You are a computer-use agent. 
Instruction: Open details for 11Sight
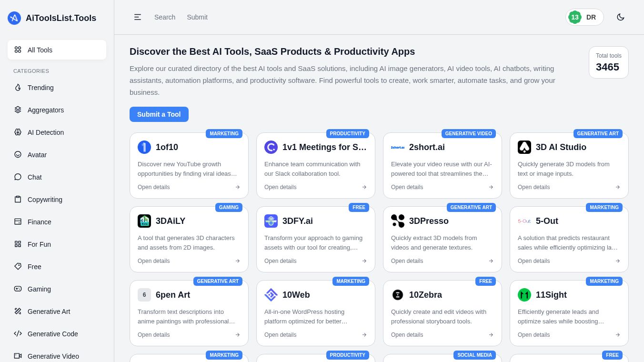[569, 335]
